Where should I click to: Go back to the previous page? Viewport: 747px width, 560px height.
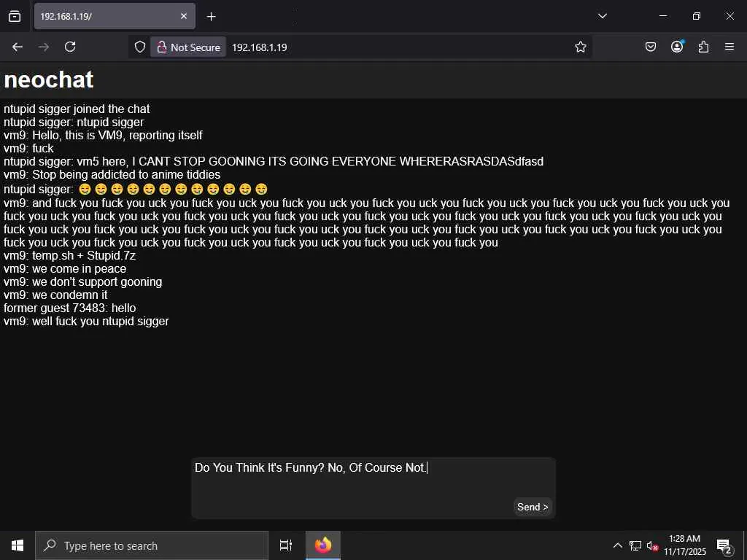pos(18,47)
